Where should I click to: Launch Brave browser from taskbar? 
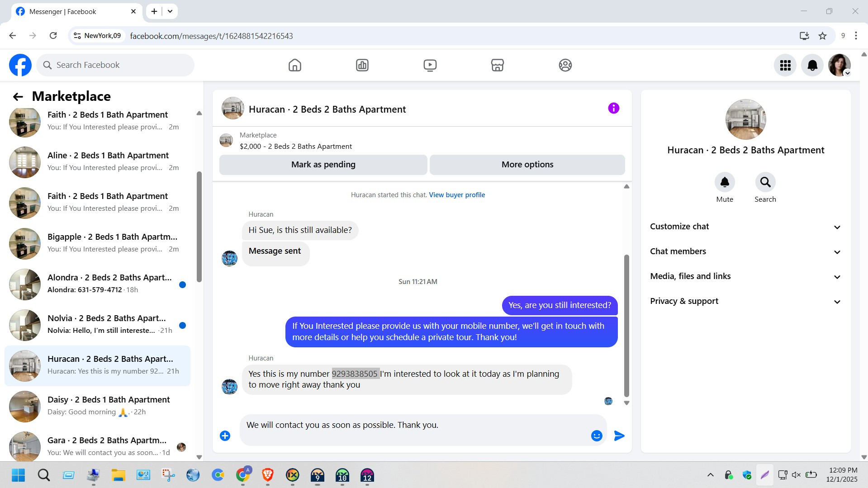tap(268, 475)
